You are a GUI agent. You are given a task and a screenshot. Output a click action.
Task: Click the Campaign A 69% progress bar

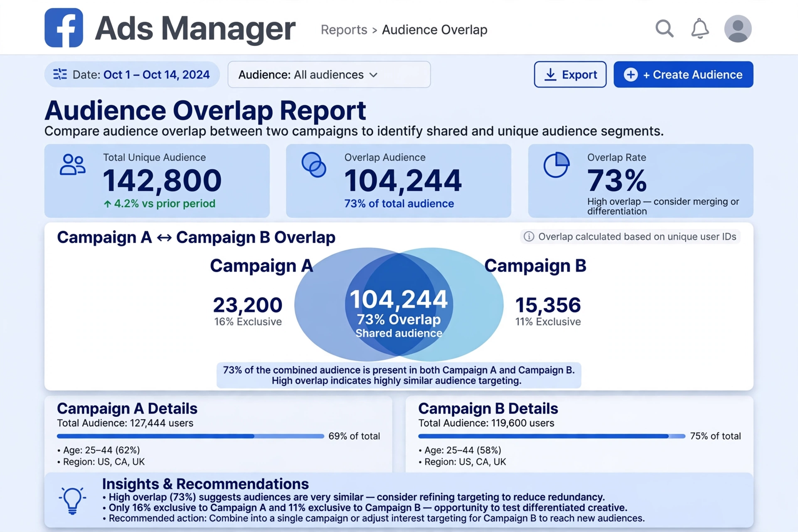(x=190, y=436)
